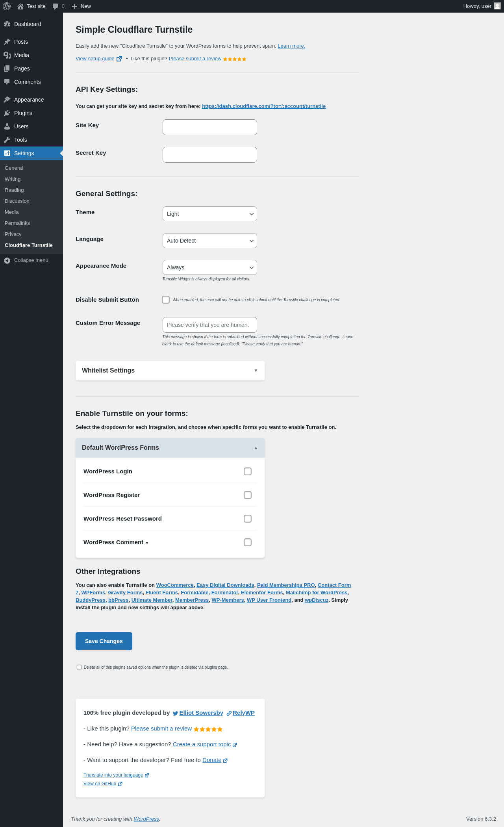The height and width of the screenshot is (827, 504).
Task: Open the Permalinks settings submenu
Action: (17, 223)
